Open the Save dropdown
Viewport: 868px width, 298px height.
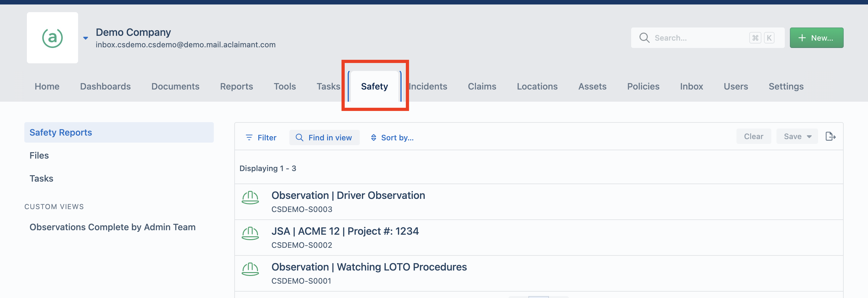point(797,137)
